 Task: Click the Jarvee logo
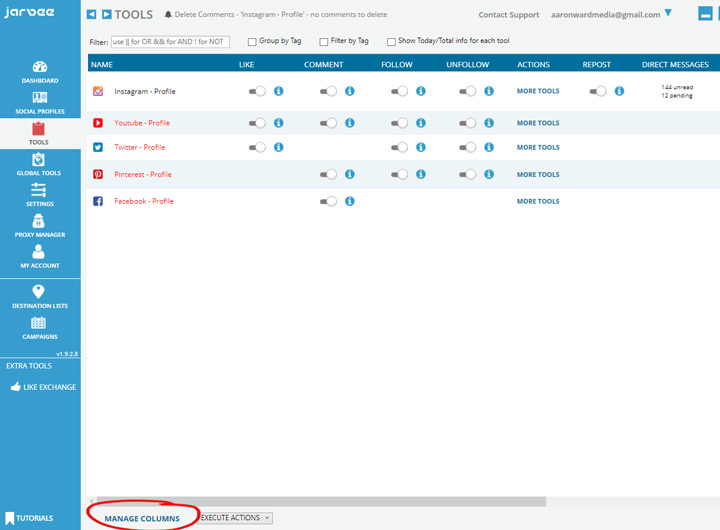click(x=29, y=12)
